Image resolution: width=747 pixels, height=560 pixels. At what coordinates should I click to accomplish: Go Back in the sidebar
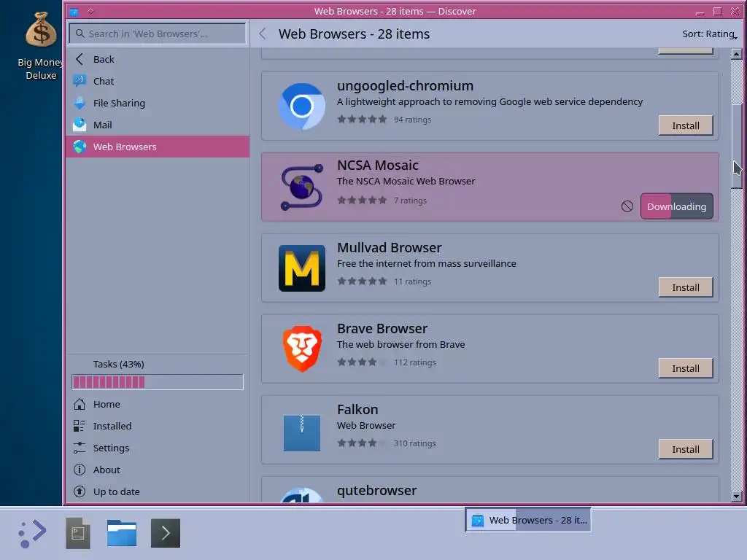[x=158, y=59]
